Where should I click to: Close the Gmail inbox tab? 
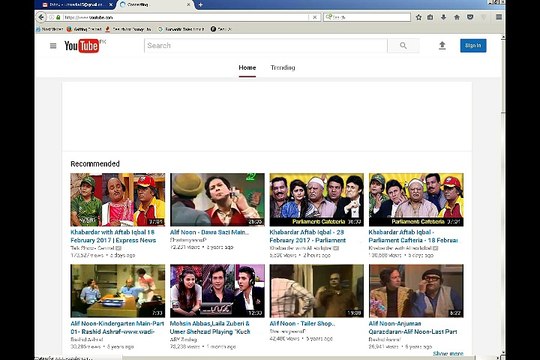[x=111, y=5]
